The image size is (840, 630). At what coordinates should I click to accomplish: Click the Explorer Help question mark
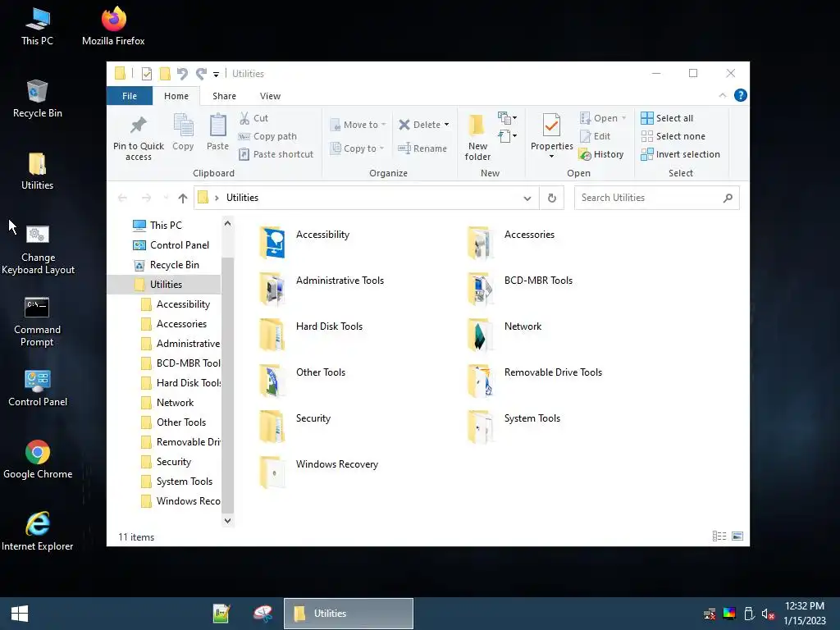741,95
